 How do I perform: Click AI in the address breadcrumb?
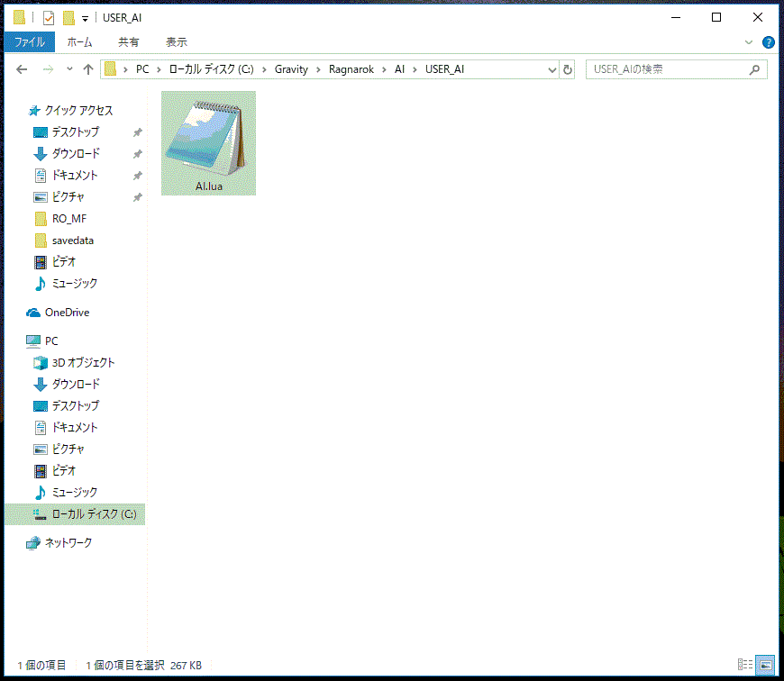tap(399, 69)
